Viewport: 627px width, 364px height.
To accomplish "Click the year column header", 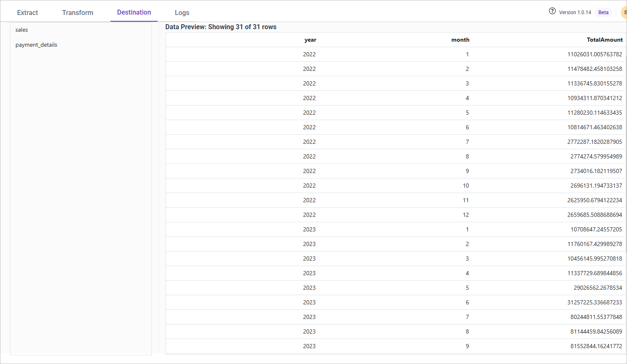I will coord(310,40).
